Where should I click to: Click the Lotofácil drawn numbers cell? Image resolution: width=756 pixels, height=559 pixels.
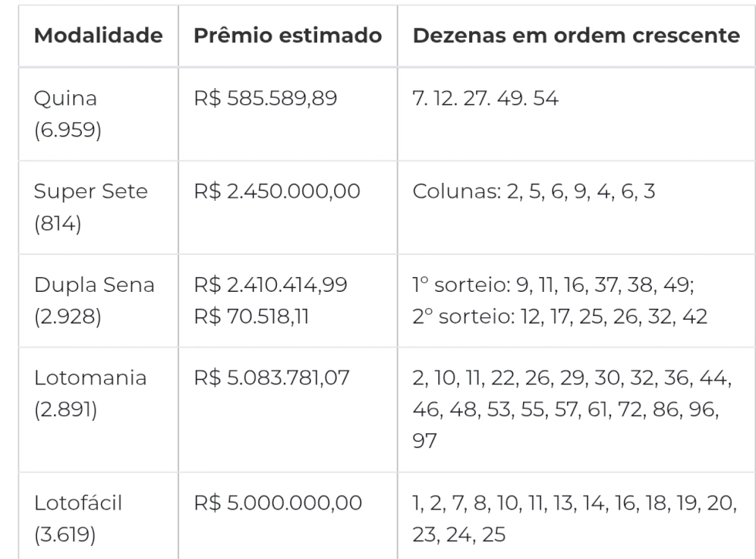(x=574, y=518)
